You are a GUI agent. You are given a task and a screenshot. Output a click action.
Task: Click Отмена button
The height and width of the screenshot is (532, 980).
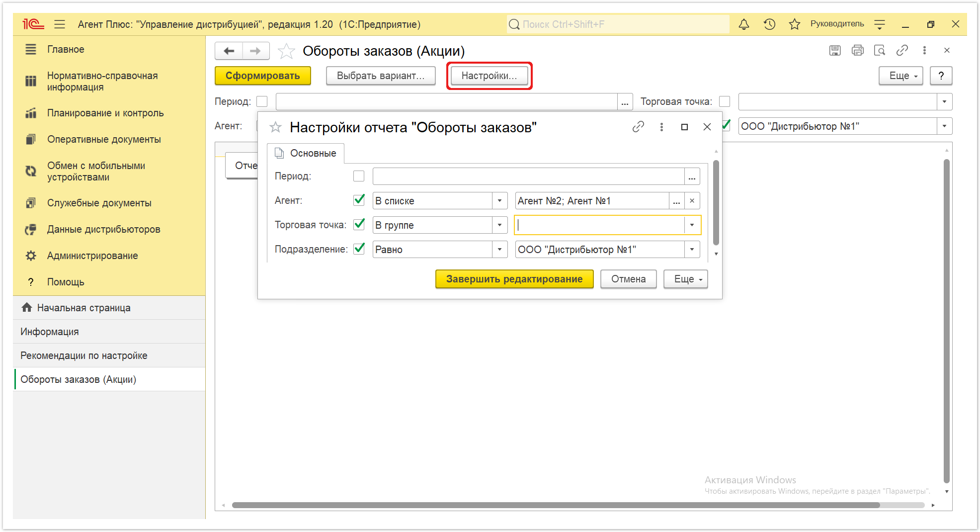point(628,279)
